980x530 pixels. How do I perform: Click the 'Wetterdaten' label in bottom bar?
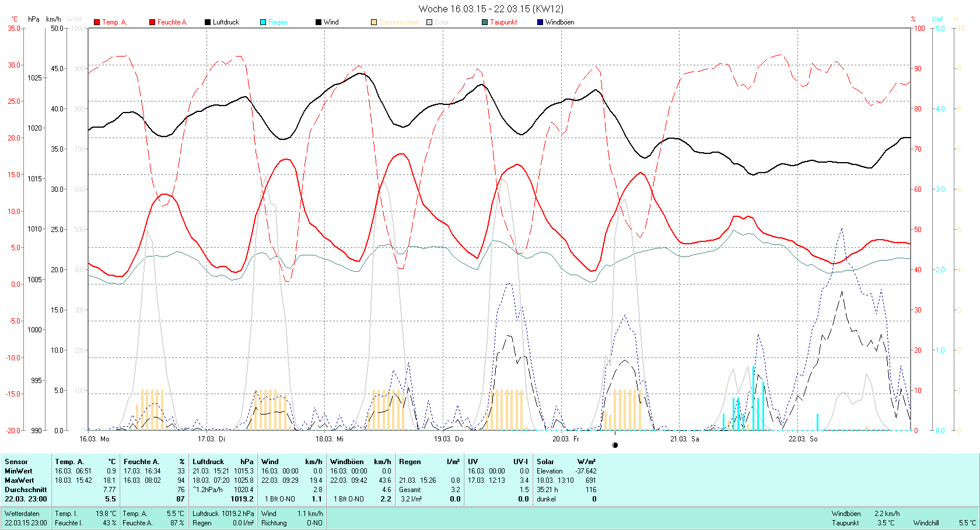22,514
